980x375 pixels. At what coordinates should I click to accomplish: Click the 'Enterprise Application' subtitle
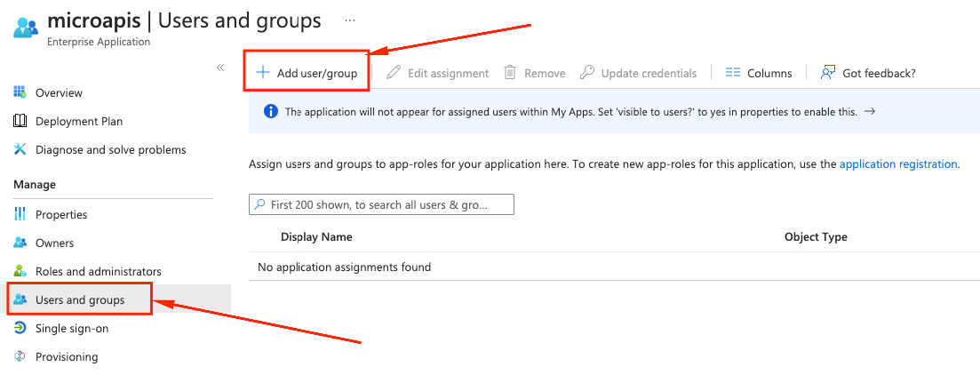click(x=98, y=42)
